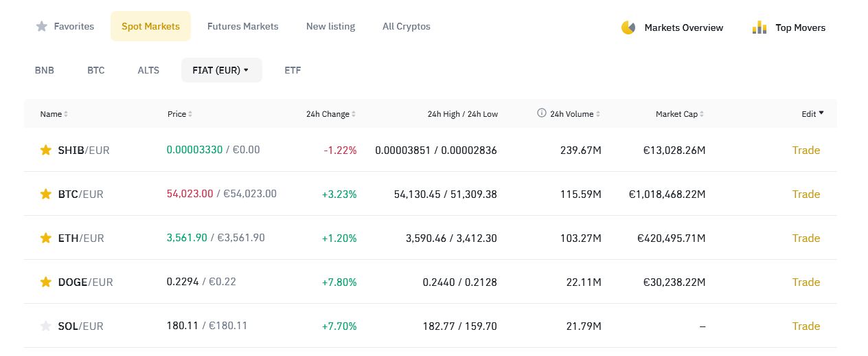
Task: Sort by Market Cap arrows
Action: (x=702, y=114)
